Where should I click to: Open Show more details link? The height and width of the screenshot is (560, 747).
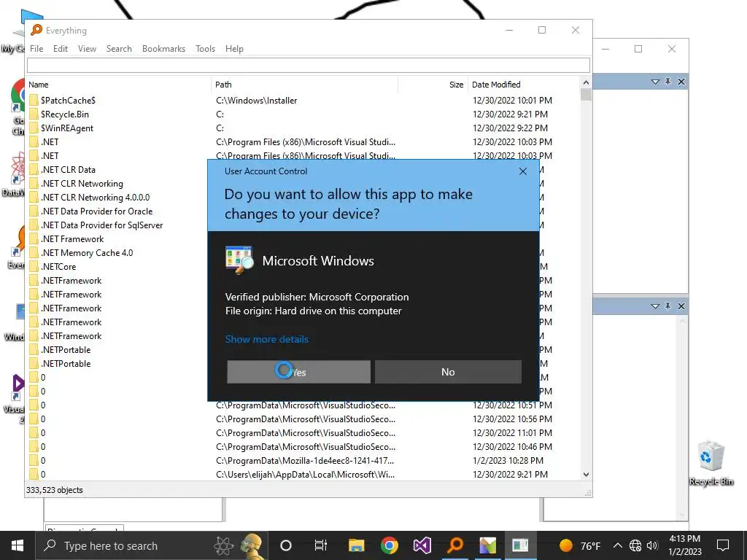pos(267,339)
